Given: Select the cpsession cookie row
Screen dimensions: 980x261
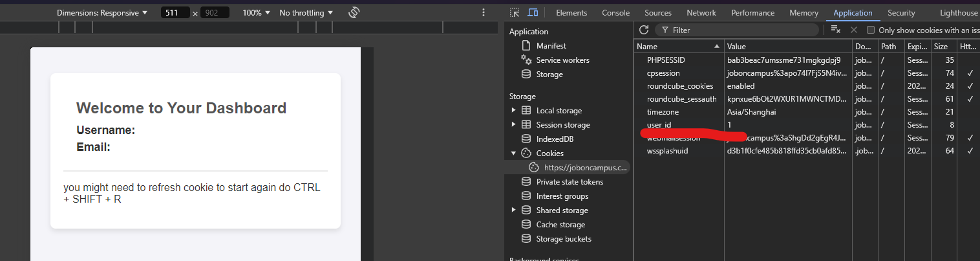Looking at the screenshot, I should pos(807,73).
